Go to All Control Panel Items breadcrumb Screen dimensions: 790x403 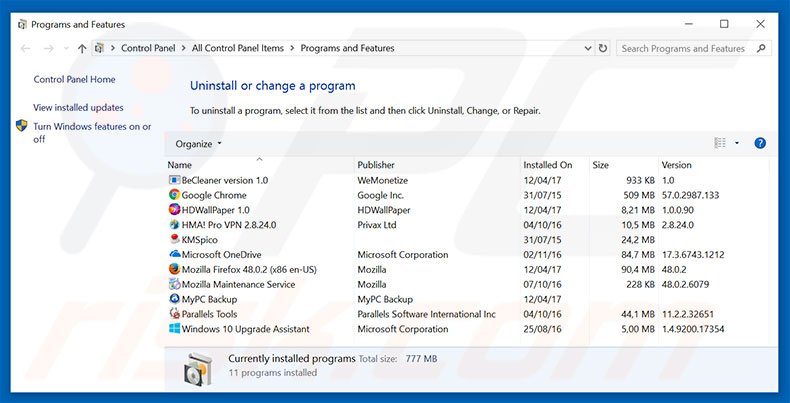pos(238,48)
